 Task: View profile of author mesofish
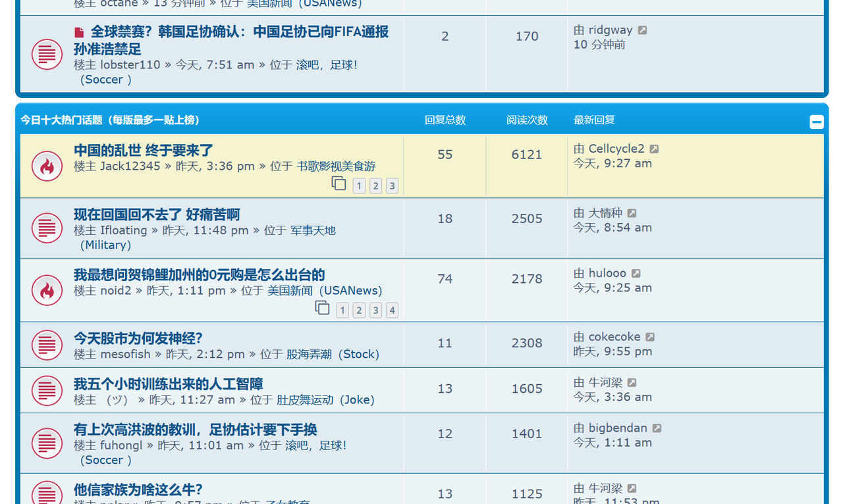click(x=125, y=354)
